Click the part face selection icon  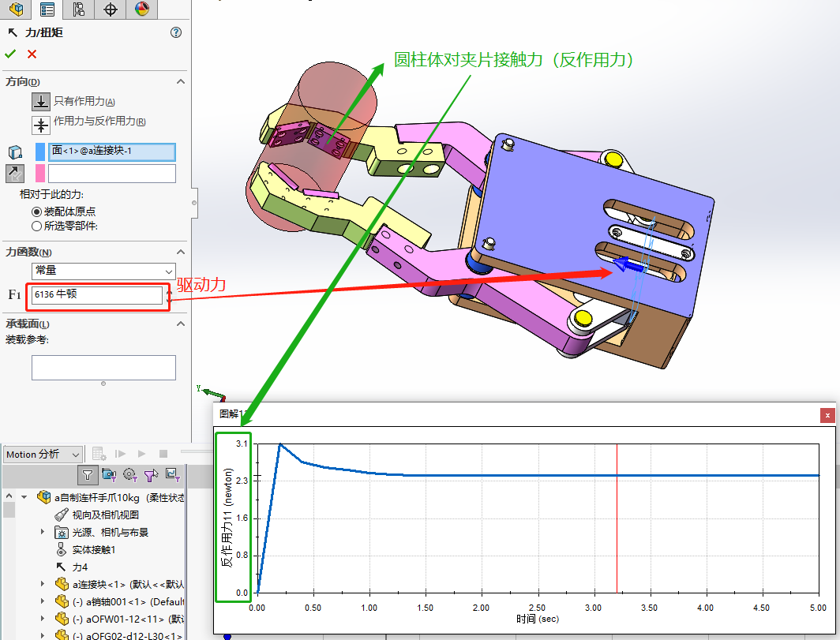click(x=15, y=152)
